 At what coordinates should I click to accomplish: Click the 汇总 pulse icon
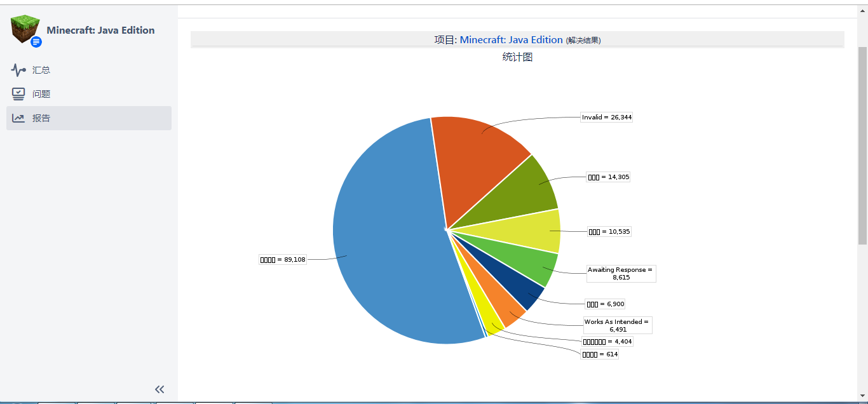(18, 70)
